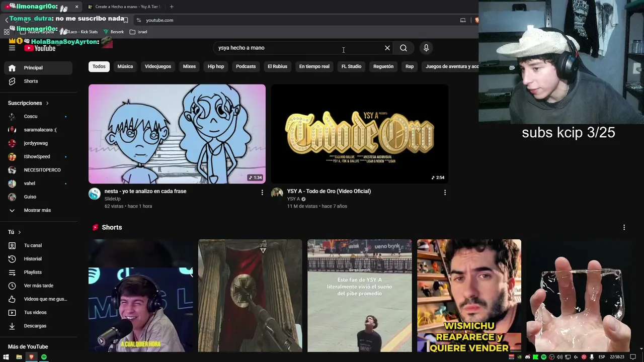Open the Berserk bookmark

pos(114,32)
